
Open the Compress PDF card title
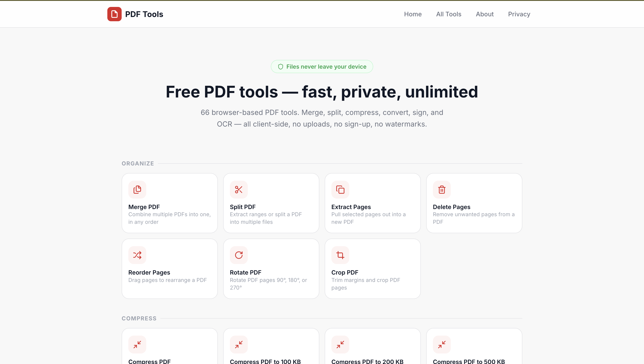[x=149, y=361]
